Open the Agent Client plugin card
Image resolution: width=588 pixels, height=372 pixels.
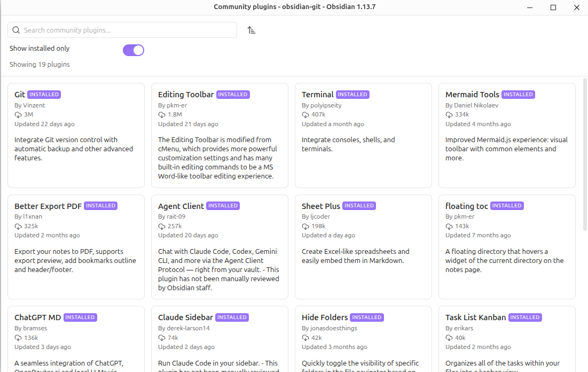pyautogui.click(x=219, y=246)
